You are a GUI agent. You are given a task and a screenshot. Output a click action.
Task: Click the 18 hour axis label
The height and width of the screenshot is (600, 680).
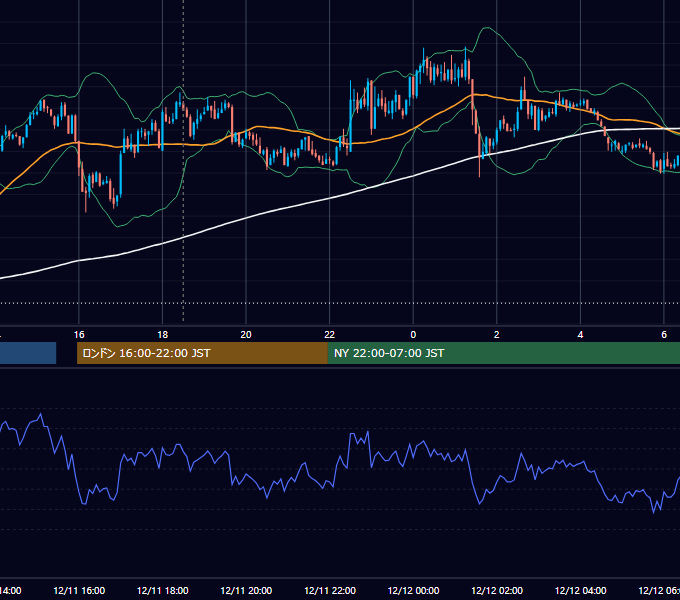(163, 335)
